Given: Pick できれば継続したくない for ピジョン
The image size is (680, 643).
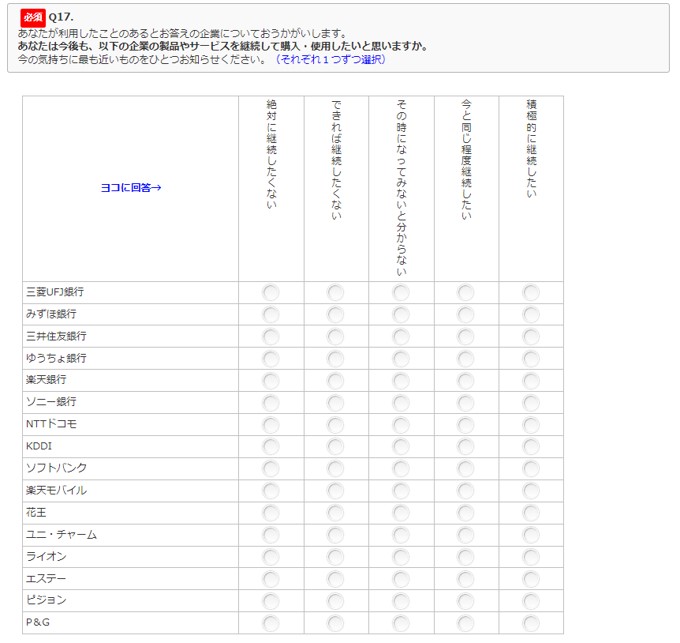Looking at the screenshot, I should click(336, 600).
